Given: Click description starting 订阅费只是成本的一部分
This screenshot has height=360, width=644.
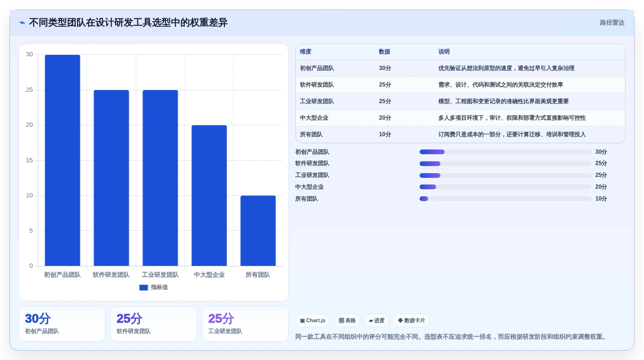Looking at the screenshot, I should [512, 135].
